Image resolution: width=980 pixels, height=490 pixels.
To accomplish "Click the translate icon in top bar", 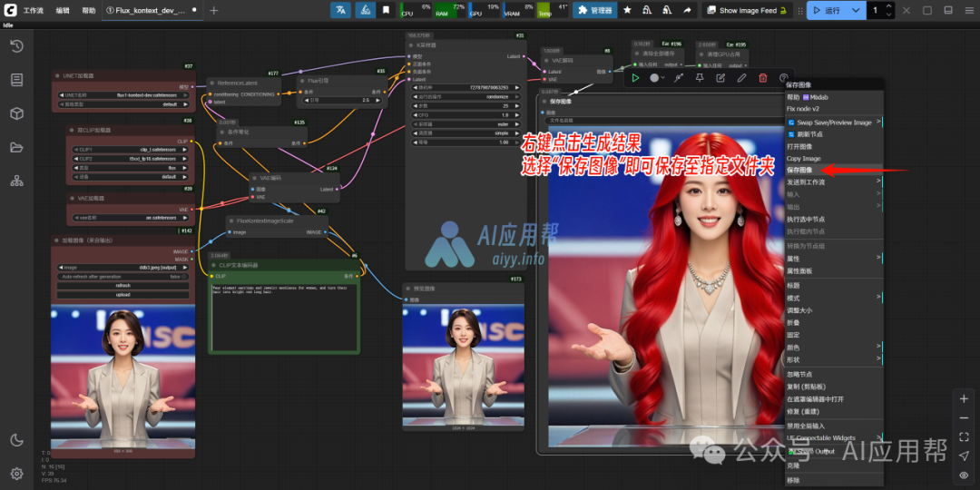I will (x=341, y=10).
